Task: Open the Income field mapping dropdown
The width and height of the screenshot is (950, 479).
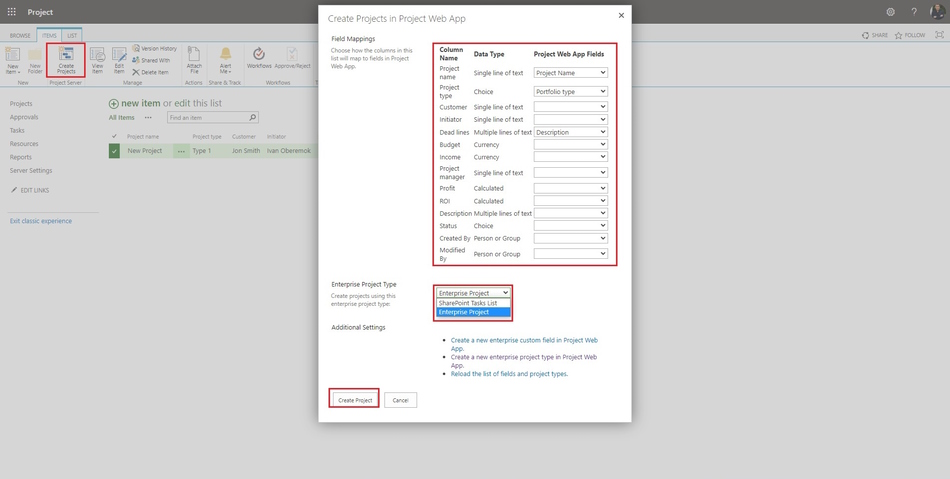Action: 571,157
